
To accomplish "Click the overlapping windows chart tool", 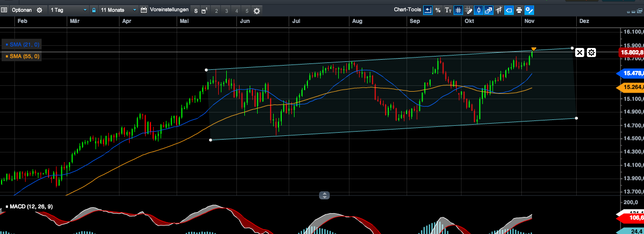I will click(489, 10).
